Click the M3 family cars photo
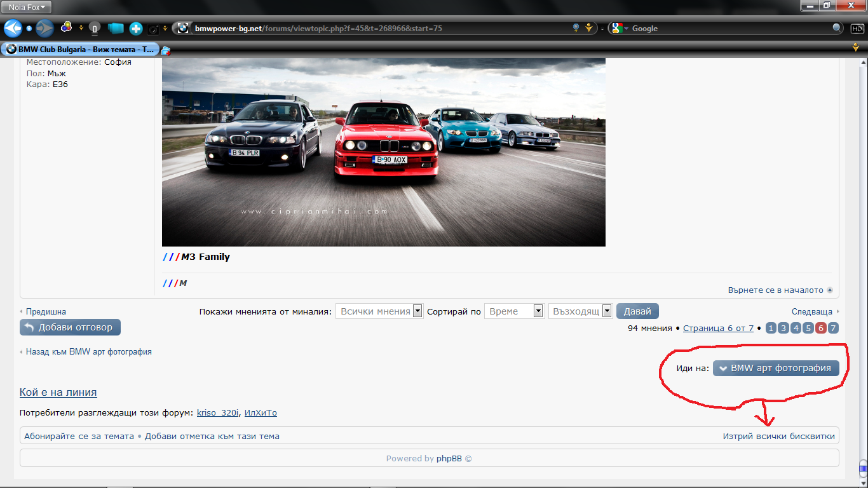This screenshot has width=868, height=488. pos(384,152)
